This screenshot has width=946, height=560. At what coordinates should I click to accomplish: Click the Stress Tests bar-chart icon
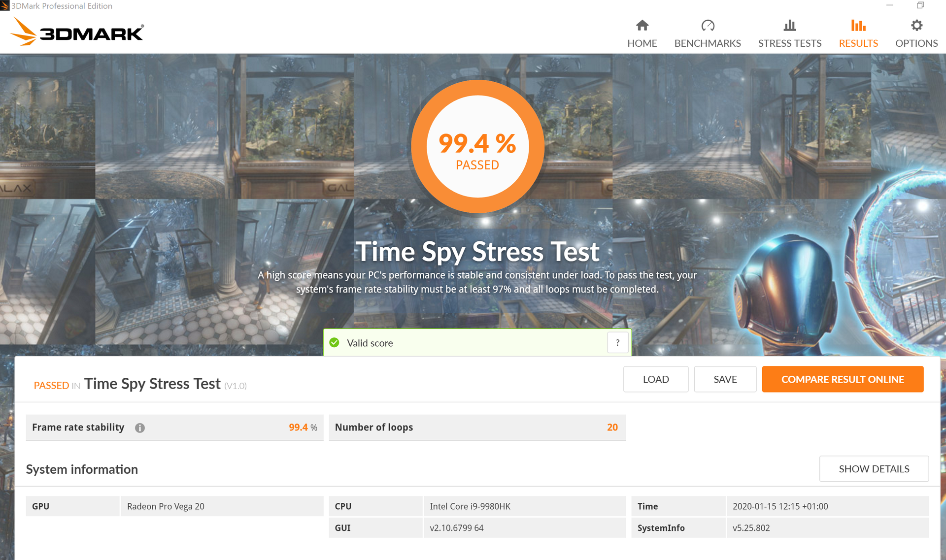pos(790,25)
